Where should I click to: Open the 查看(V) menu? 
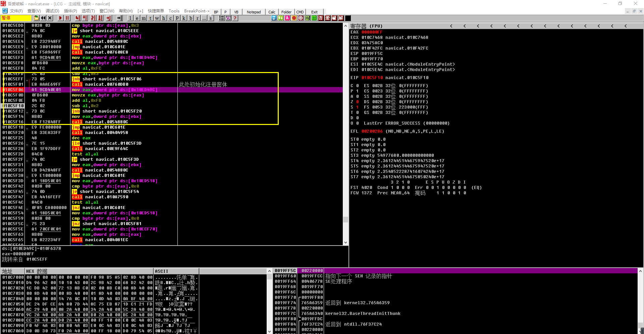click(34, 11)
